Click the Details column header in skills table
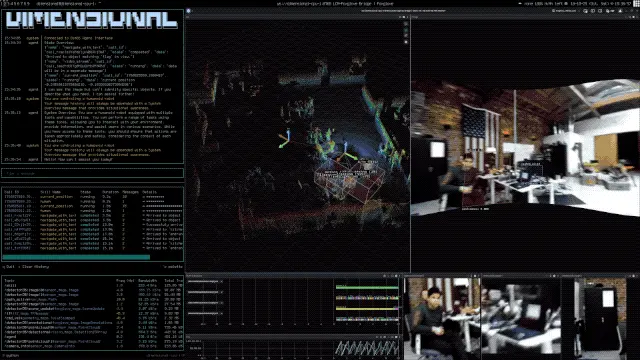Image resolution: width=640 pixels, height=360 pixels. click(x=150, y=192)
